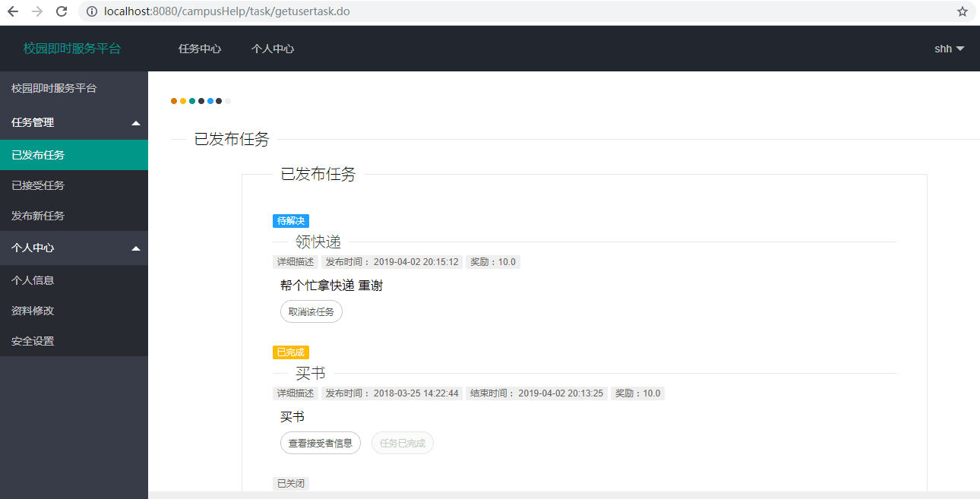Click the 取消该任务 button
The image size is (980, 499).
311,311
